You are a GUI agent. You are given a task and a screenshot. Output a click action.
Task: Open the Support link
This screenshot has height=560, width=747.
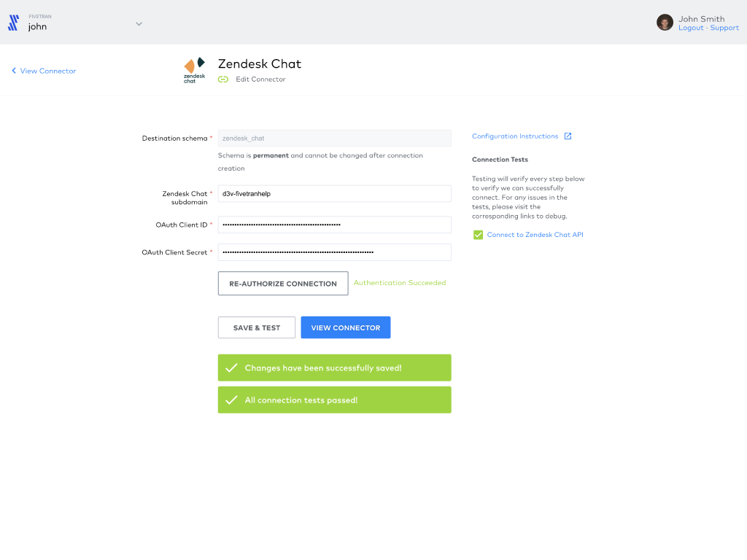pos(724,28)
